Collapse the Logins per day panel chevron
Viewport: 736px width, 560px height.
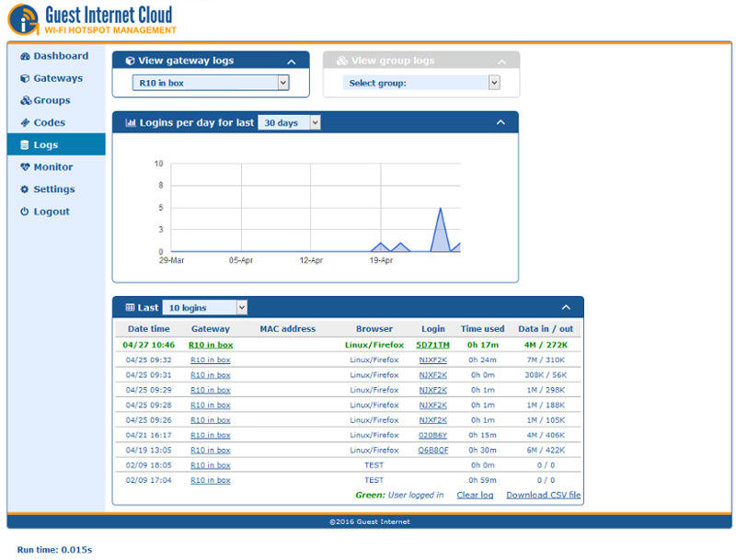[x=501, y=121]
